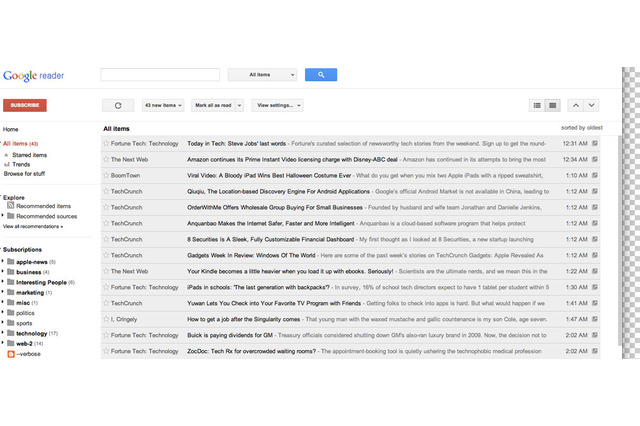
Task: Open Starred items
Action: (x=29, y=155)
